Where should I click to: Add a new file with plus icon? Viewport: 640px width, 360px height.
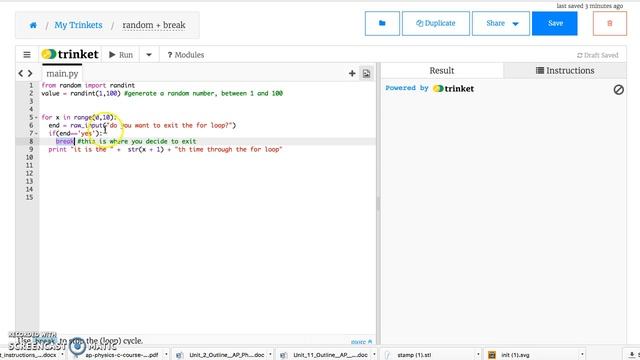[352, 73]
